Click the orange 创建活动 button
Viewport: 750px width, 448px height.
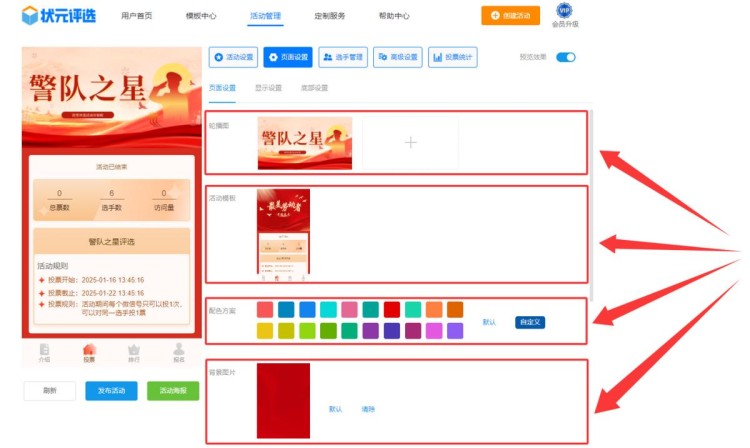pos(510,16)
